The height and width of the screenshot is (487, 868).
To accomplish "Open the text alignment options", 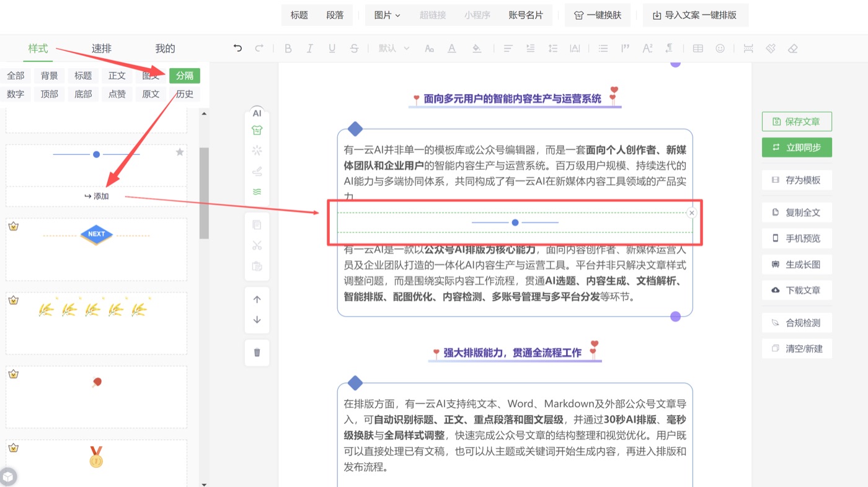I will tap(508, 48).
